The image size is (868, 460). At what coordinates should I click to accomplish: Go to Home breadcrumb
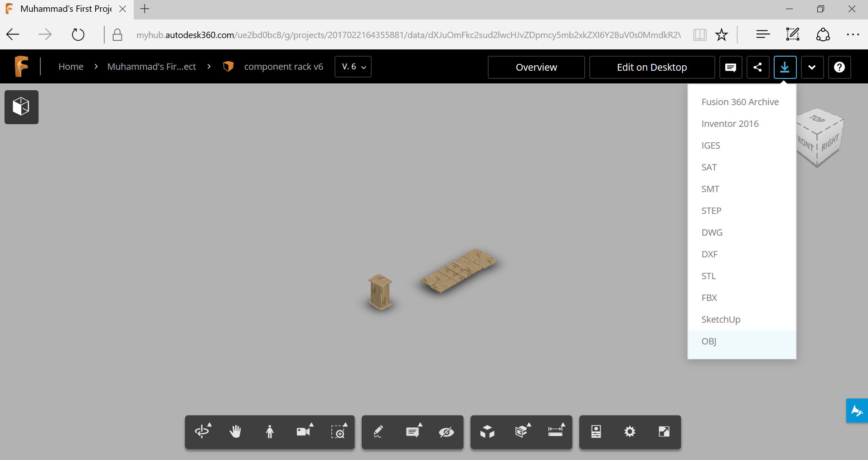(x=71, y=67)
